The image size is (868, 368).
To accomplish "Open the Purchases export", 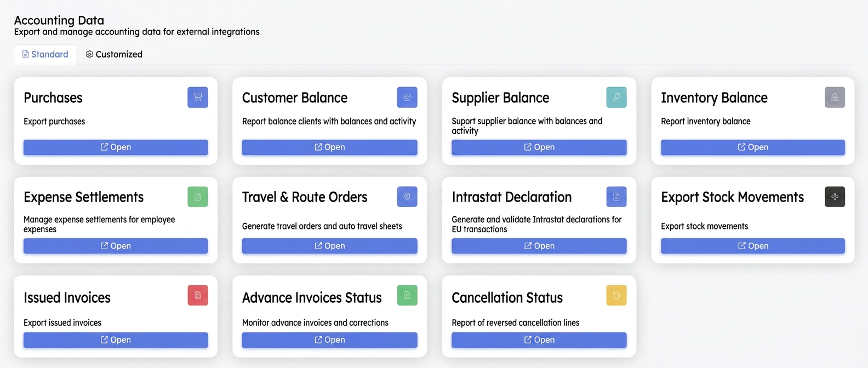I will click(116, 147).
